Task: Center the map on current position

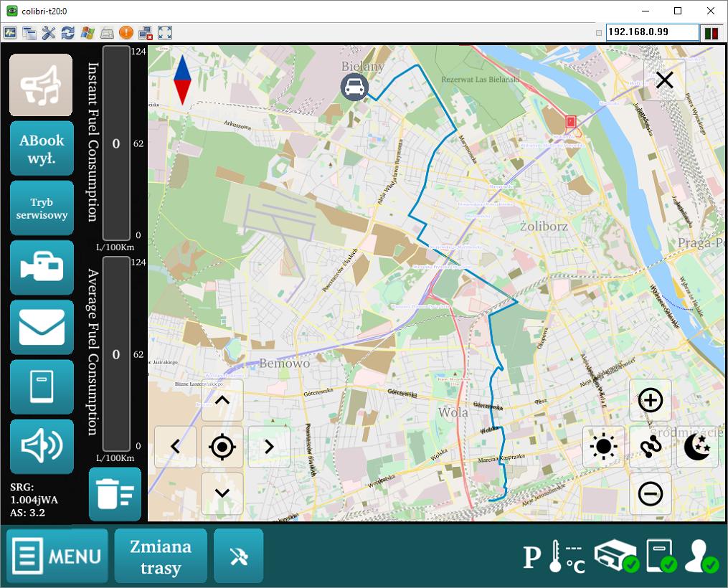Action: pyautogui.click(x=222, y=447)
